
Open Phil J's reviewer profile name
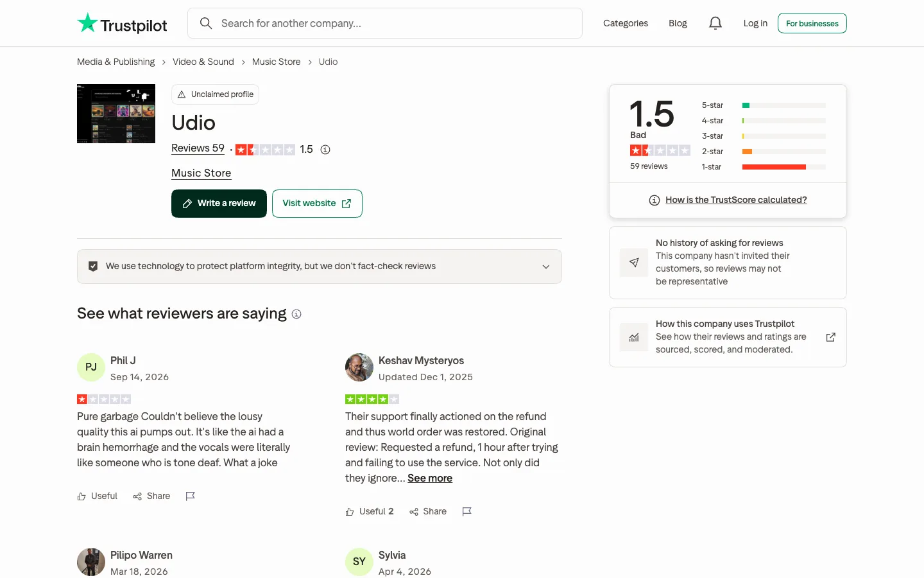(123, 361)
